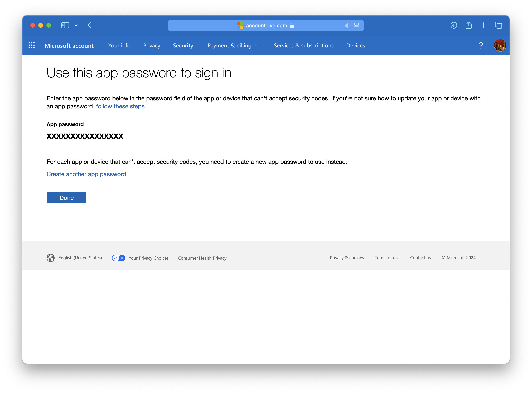532x393 pixels.
Task: Open Your Privacy Choices
Action: pyautogui.click(x=148, y=258)
